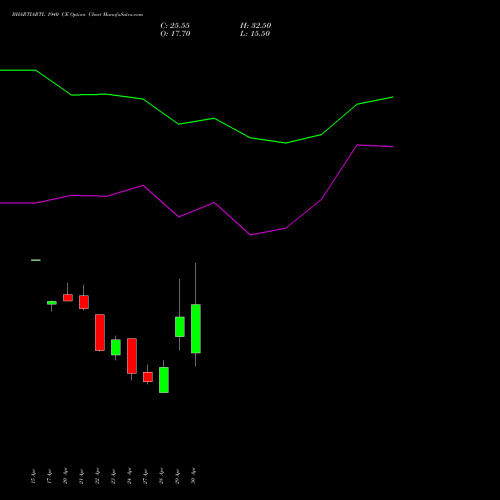Click the green candle for 28 Apr
This screenshot has height=500, width=500.
point(164,380)
